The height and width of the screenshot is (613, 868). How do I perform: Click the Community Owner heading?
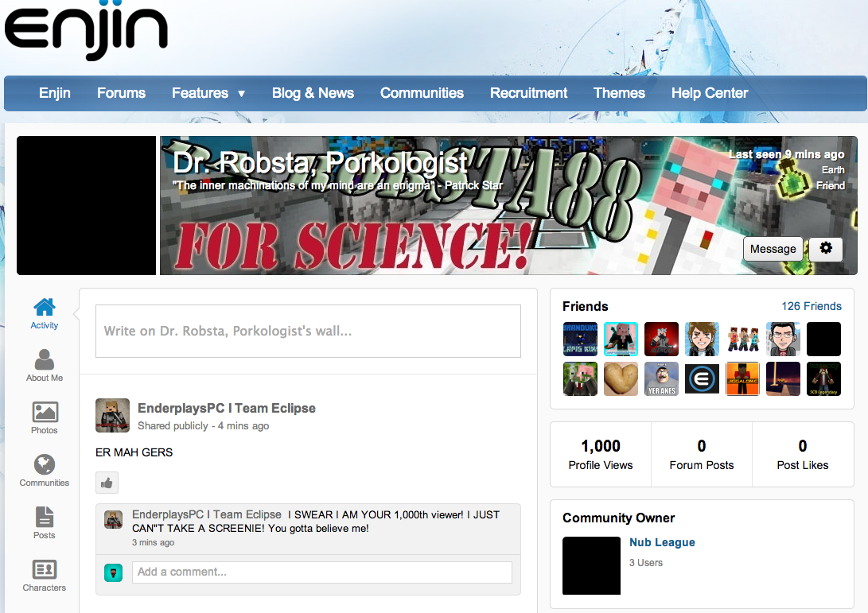coord(618,518)
